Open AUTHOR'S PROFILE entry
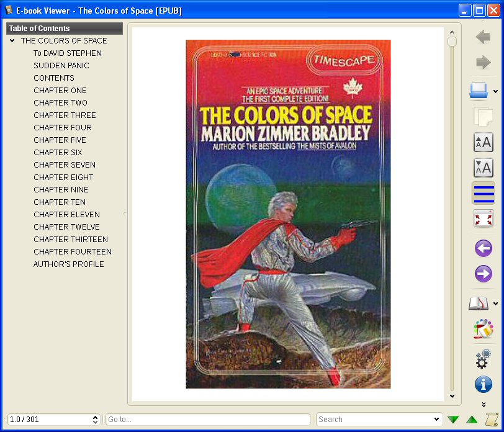Viewport: 504px width, 432px height. point(68,264)
